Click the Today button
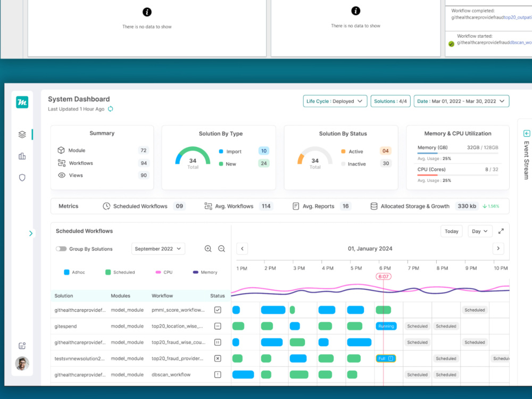This screenshot has height=399, width=532. pyautogui.click(x=451, y=231)
